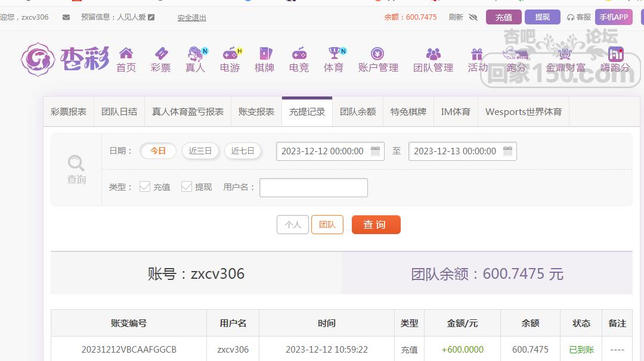Image resolution: width=644 pixels, height=361 pixels.
Task: Switch to the 团队日结 tab
Action: click(119, 111)
